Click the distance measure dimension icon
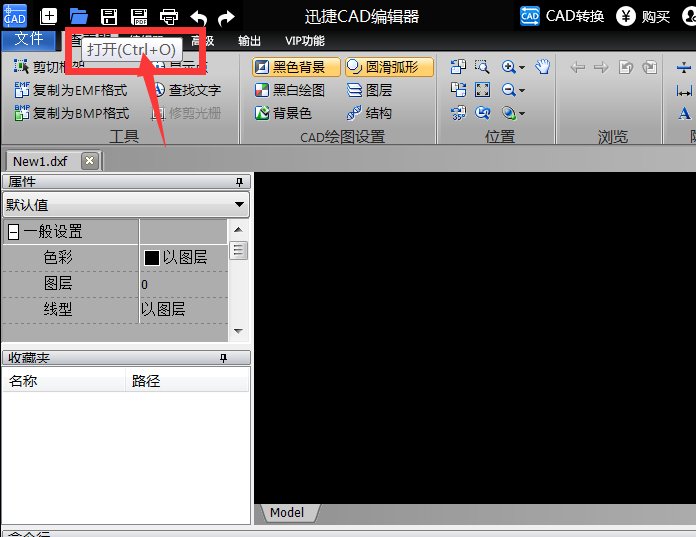The height and width of the screenshot is (537, 696). point(684,91)
